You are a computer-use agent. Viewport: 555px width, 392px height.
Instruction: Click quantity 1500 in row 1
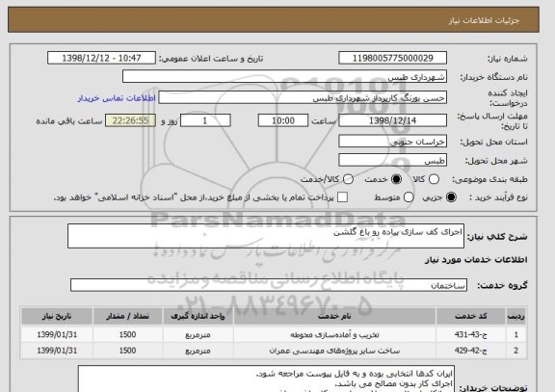(128, 334)
